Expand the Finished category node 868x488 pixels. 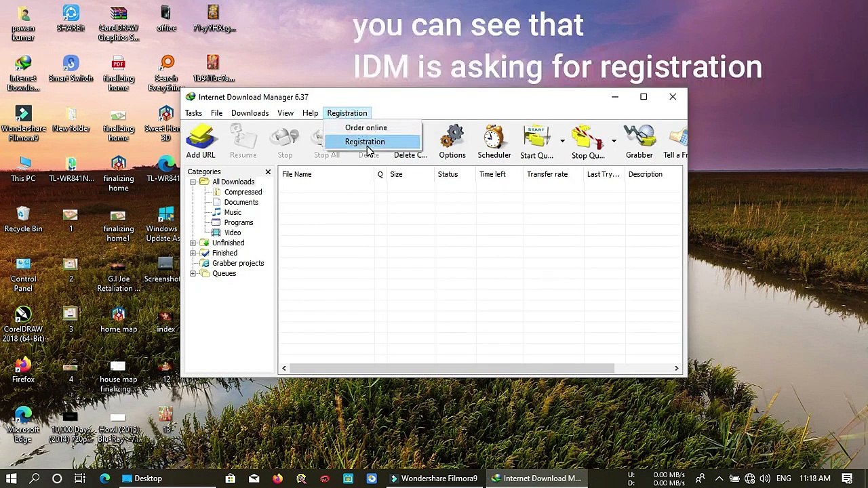193,253
